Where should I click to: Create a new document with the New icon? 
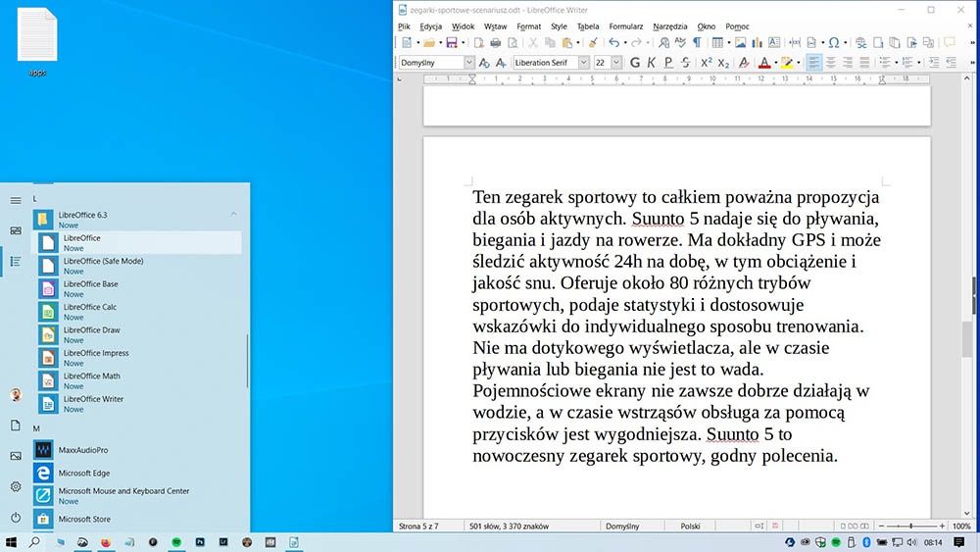click(x=407, y=42)
